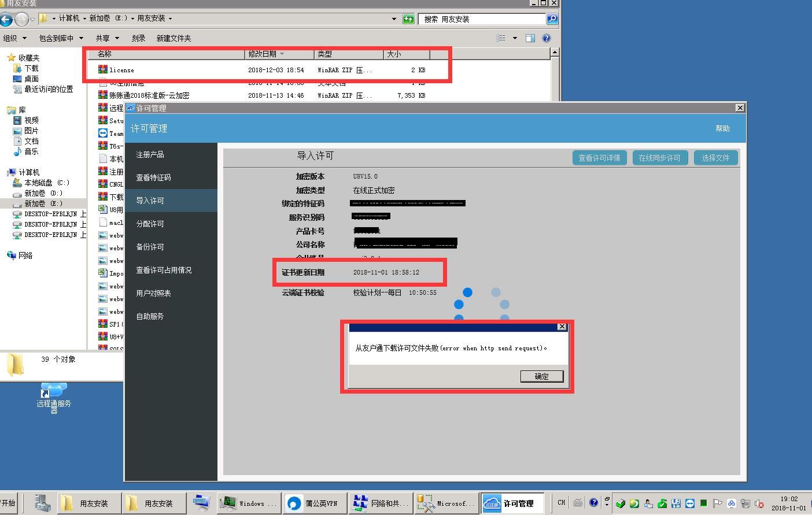Open 注册产品 in sidebar

point(171,154)
